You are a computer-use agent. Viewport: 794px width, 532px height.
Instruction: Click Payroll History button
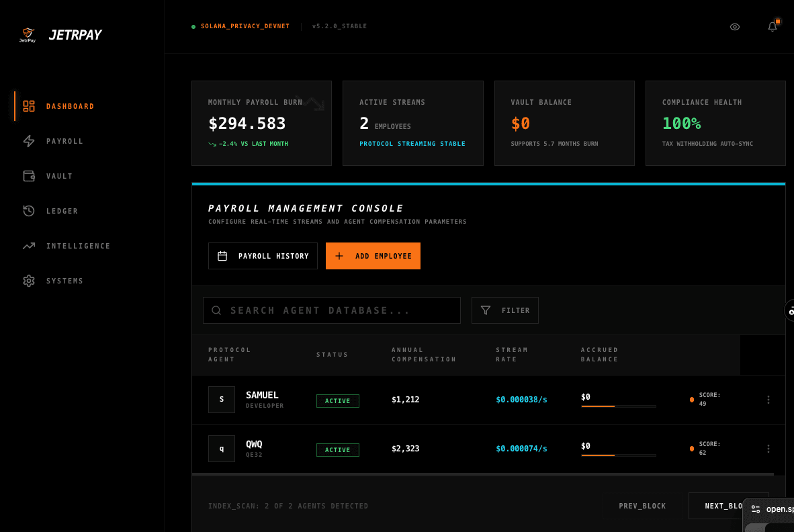click(x=263, y=256)
